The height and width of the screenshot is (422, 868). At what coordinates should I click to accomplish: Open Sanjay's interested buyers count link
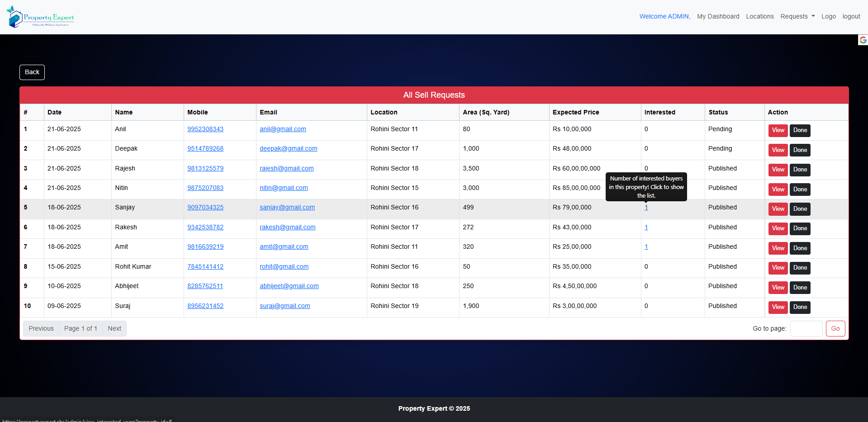tap(646, 208)
